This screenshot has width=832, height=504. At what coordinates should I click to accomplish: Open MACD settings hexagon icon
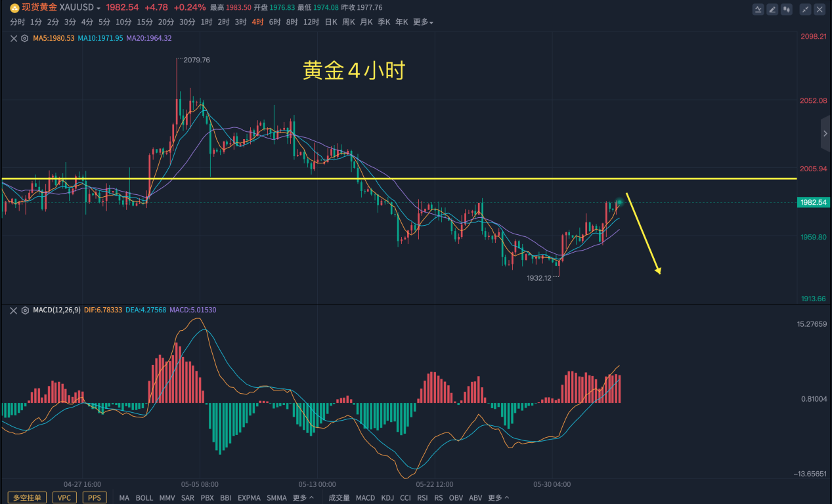(x=25, y=310)
